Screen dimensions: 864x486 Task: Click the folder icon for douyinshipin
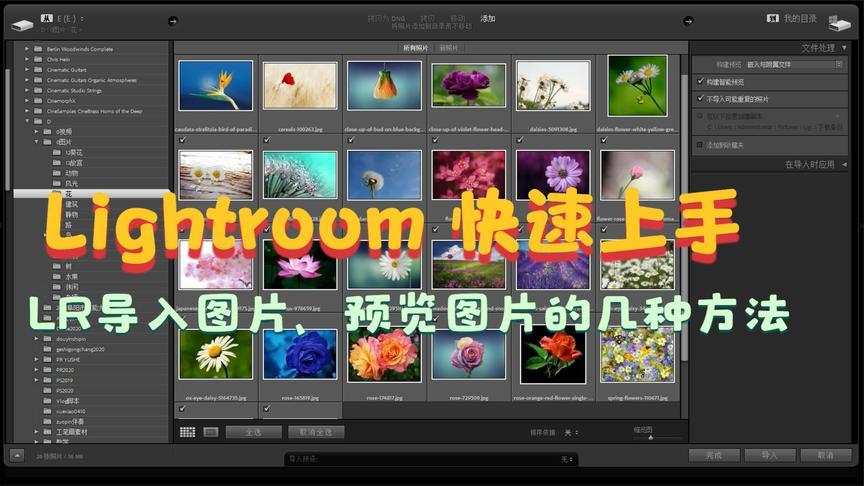point(47,339)
